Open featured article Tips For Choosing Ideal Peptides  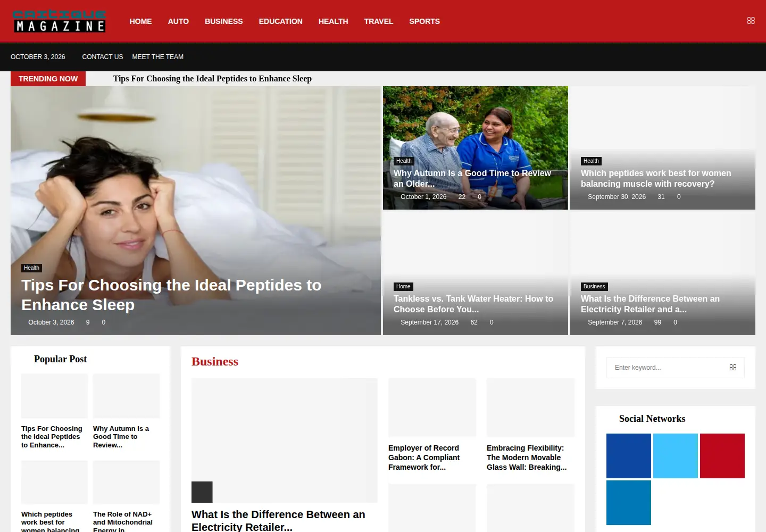pos(171,295)
